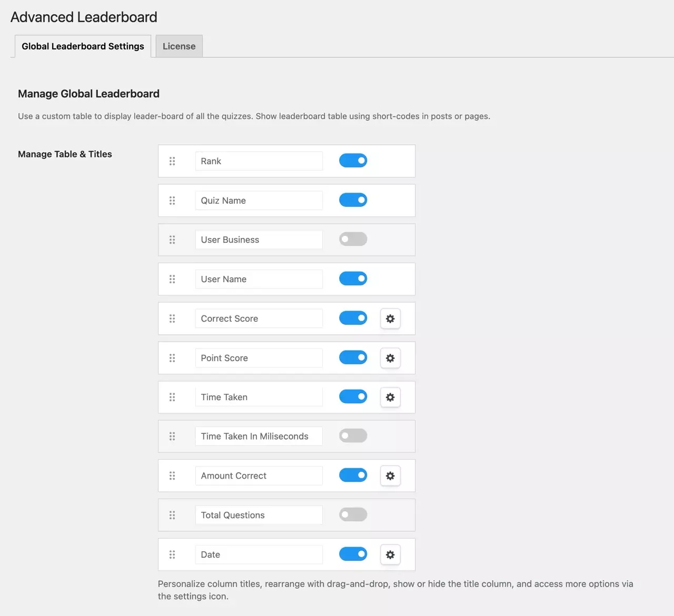
Task: Click drag handle icon of Time Taken row
Action: click(x=172, y=397)
